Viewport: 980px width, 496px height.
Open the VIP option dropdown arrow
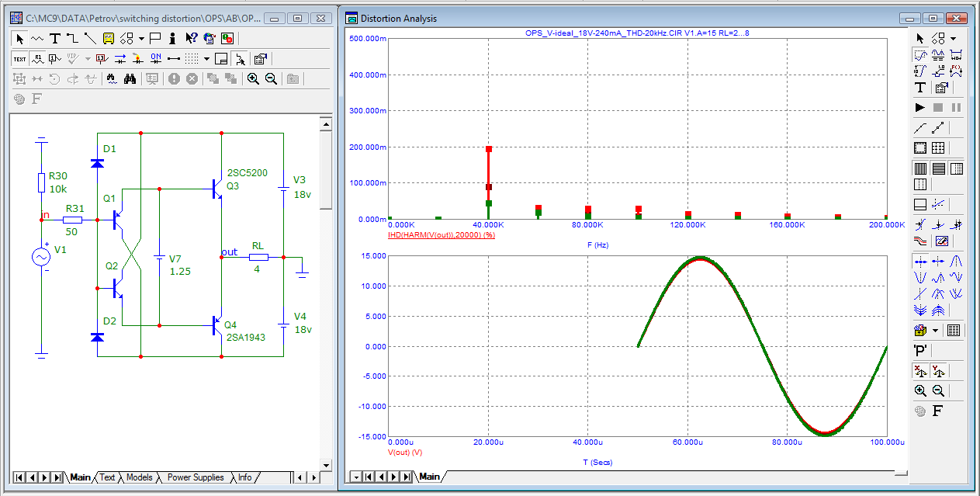click(88, 58)
